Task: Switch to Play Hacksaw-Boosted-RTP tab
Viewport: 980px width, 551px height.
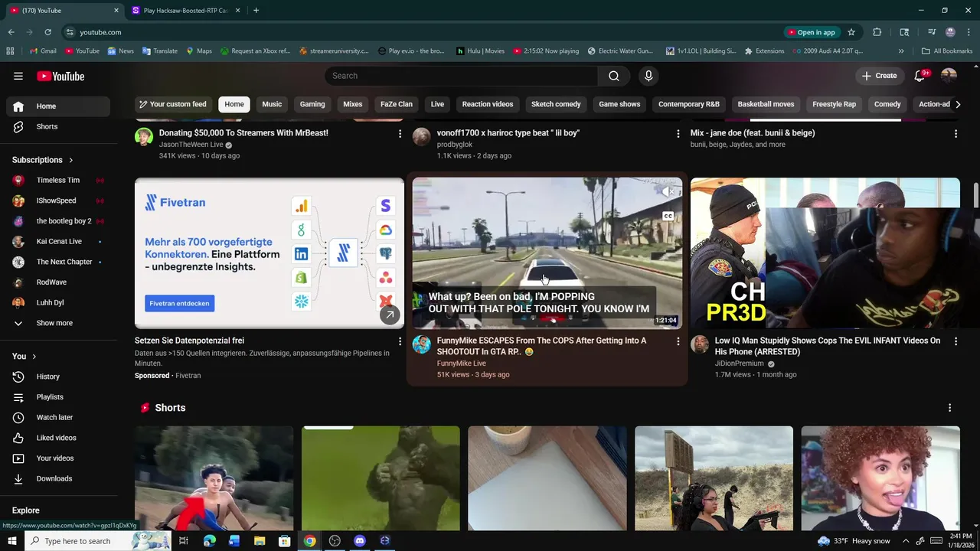Action: [x=185, y=11]
